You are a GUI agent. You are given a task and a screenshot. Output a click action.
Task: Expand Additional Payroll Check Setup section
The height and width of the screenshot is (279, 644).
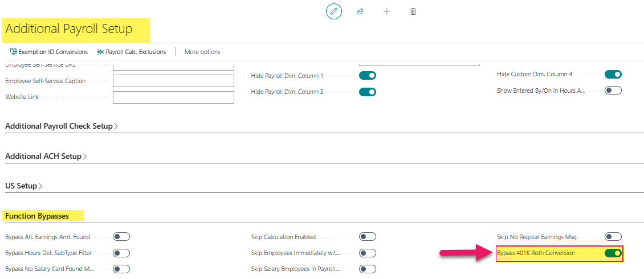pos(61,126)
